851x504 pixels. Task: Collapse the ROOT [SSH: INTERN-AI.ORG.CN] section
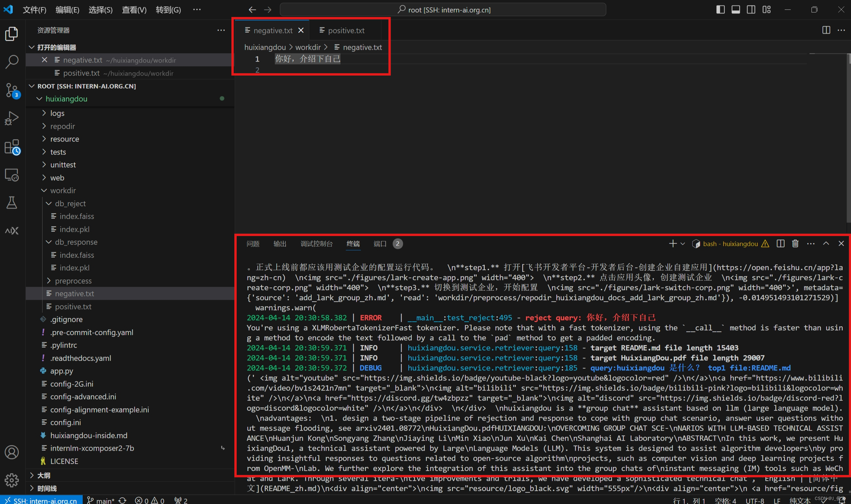tap(130, 86)
